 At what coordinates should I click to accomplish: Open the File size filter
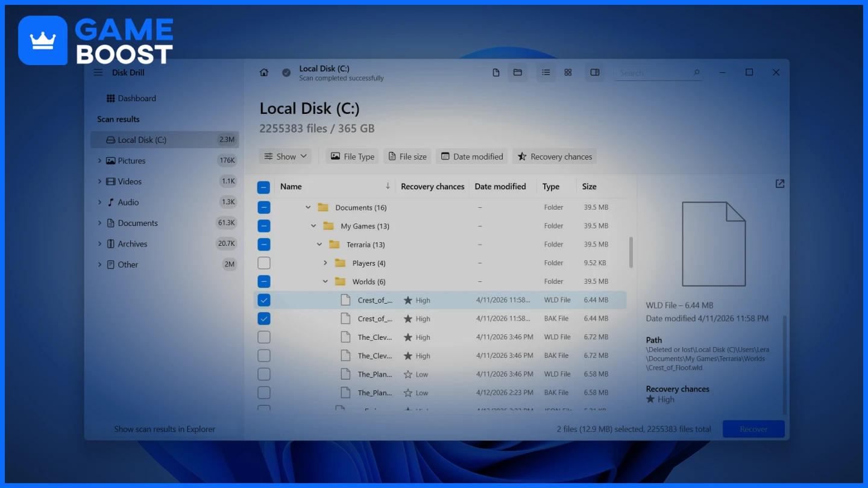tap(407, 156)
